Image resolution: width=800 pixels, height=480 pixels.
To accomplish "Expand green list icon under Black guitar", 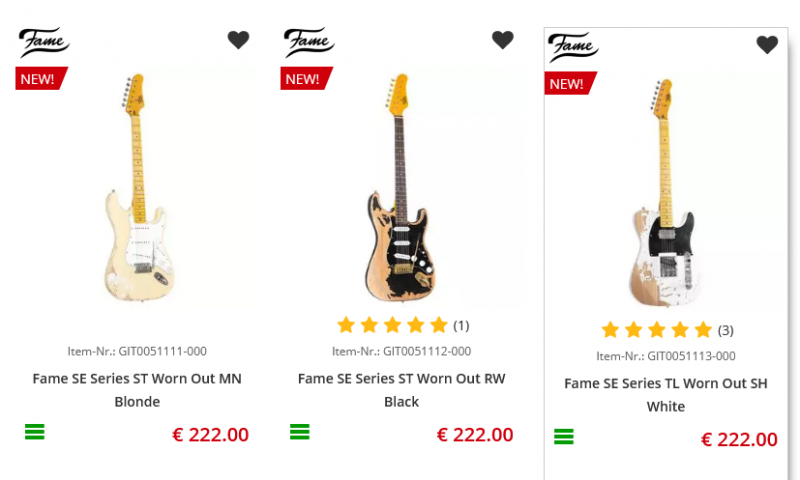I will pos(300,432).
